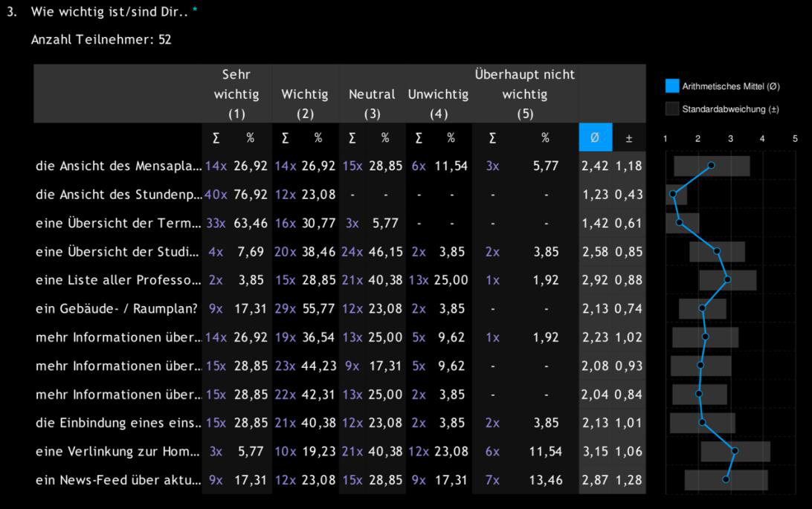This screenshot has height=509, width=812.
Task: Click the blue Arithmetisches Mittel legend swatch
Action: [671, 86]
